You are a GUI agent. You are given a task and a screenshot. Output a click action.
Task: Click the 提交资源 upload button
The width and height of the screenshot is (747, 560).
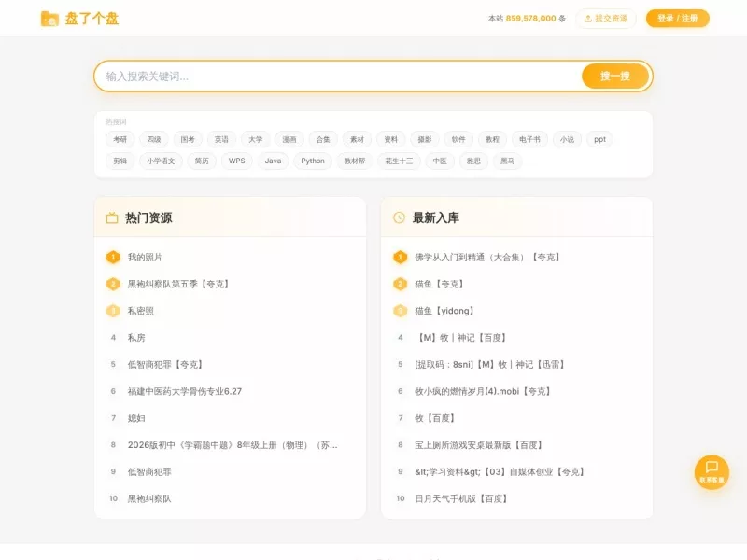(x=606, y=19)
